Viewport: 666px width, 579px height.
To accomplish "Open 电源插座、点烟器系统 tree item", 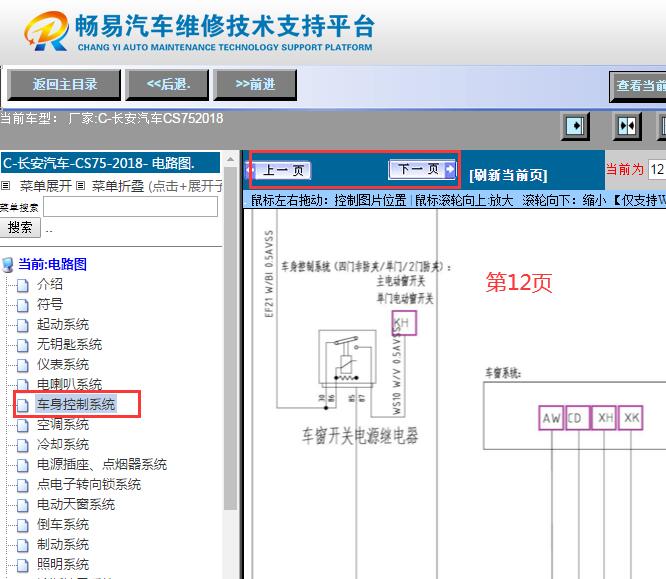I will click(102, 464).
